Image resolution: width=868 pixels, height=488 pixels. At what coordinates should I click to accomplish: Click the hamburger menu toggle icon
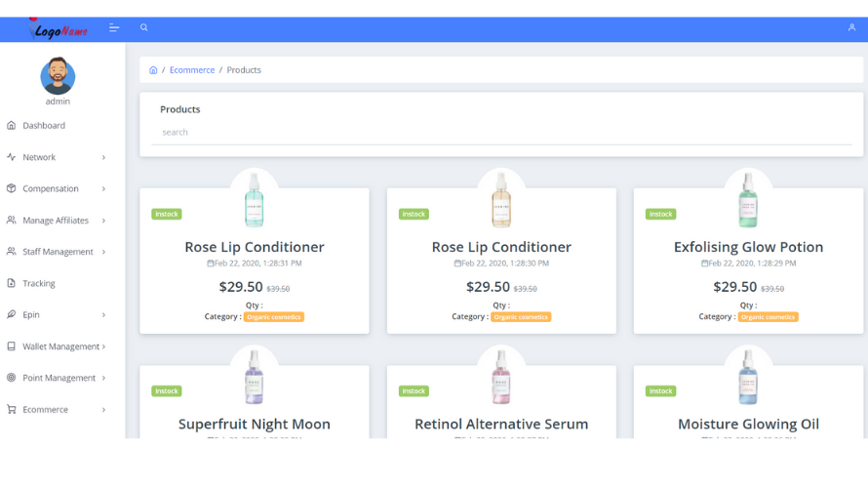click(114, 28)
